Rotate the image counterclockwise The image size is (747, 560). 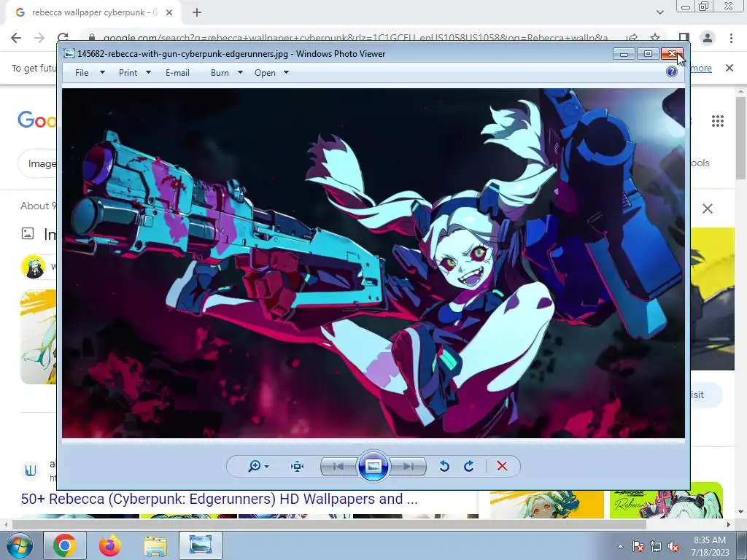(x=444, y=466)
